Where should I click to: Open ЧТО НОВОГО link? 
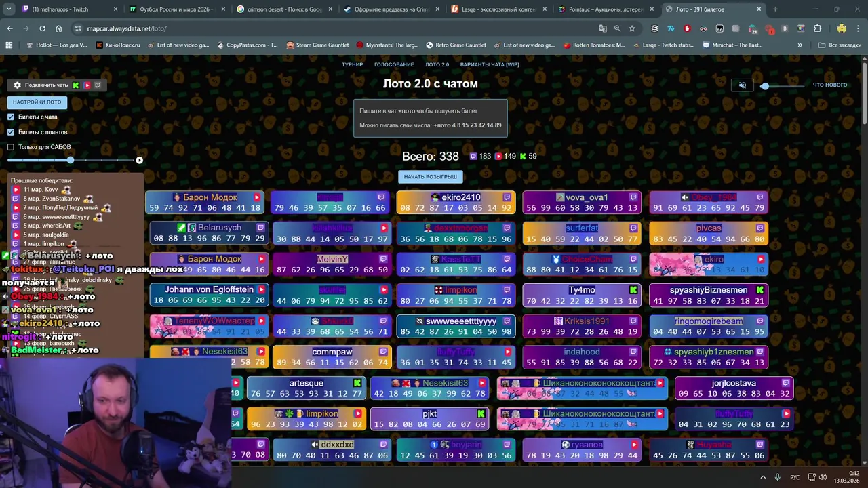click(830, 85)
